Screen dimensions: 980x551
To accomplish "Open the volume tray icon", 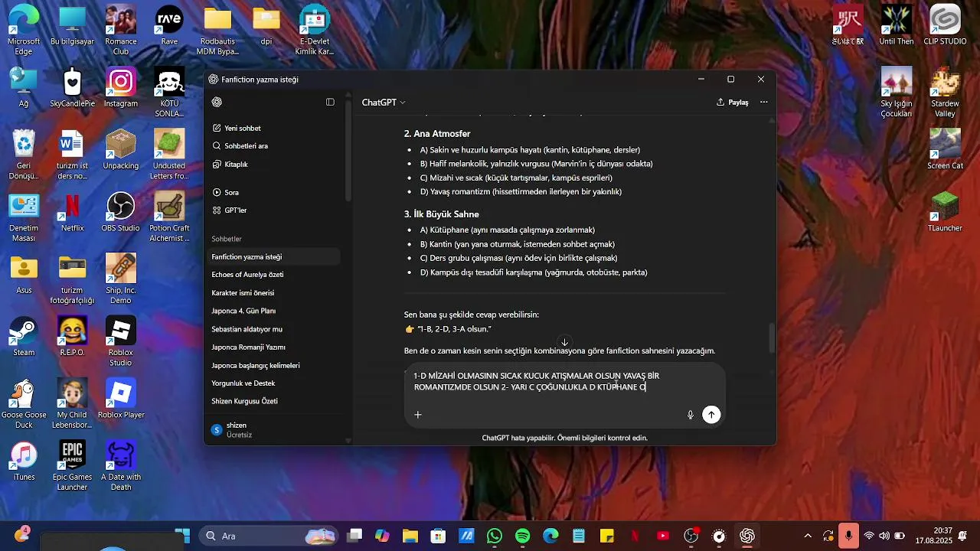I will (x=884, y=536).
